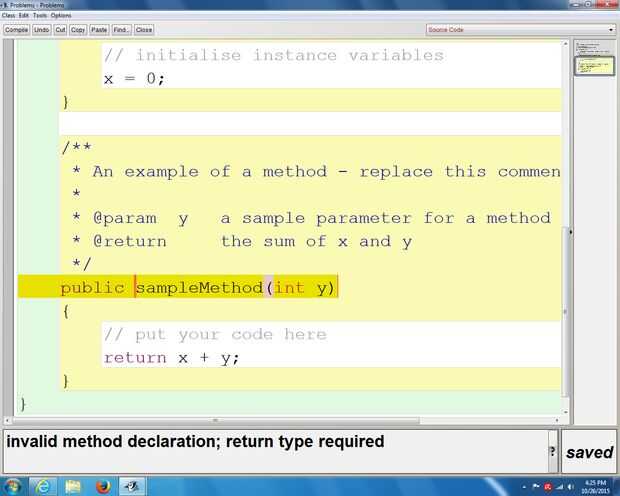Click the '// initialise instance variables' comment
Viewport: 620px width, 496px height.
click(x=274, y=55)
